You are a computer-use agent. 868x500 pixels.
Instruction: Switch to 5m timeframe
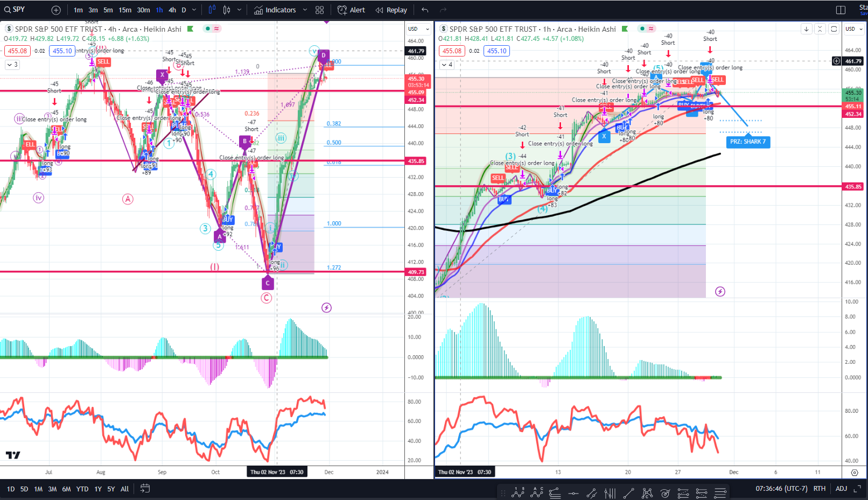click(x=108, y=10)
